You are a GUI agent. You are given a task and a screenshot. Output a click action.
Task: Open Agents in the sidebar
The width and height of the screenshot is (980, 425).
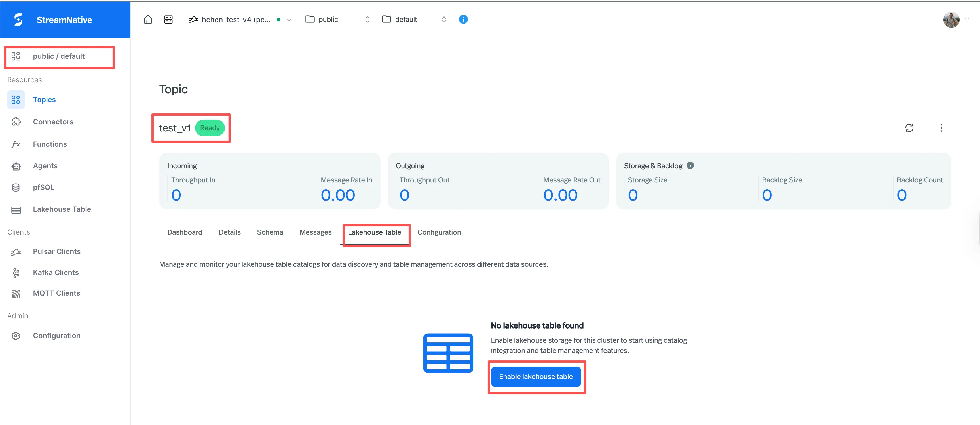[x=45, y=166]
